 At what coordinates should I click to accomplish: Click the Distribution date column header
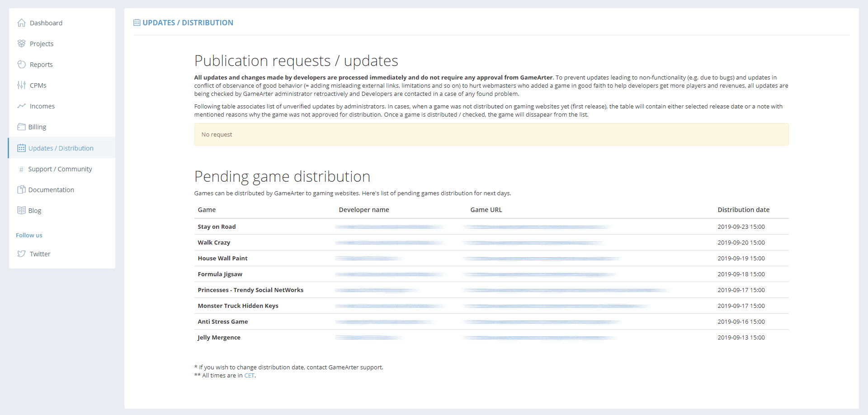click(743, 209)
